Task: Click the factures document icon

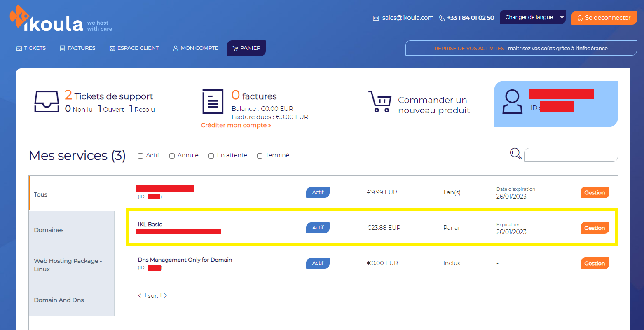Action: (x=213, y=101)
